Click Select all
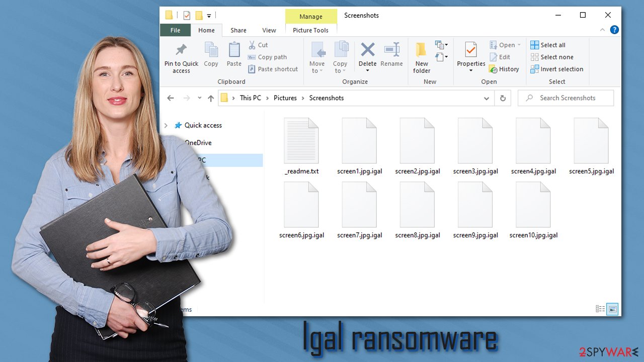The image size is (644, 362). click(x=548, y=45)
